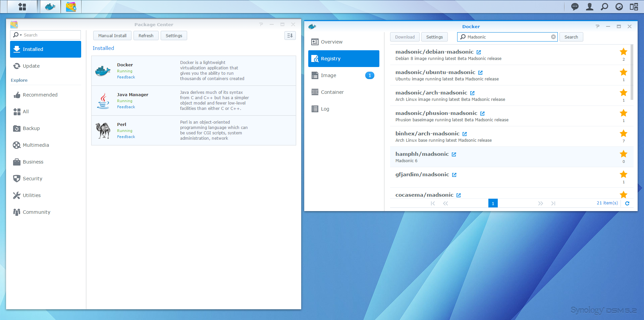Jump to last page of registry results

click(553, 203)
